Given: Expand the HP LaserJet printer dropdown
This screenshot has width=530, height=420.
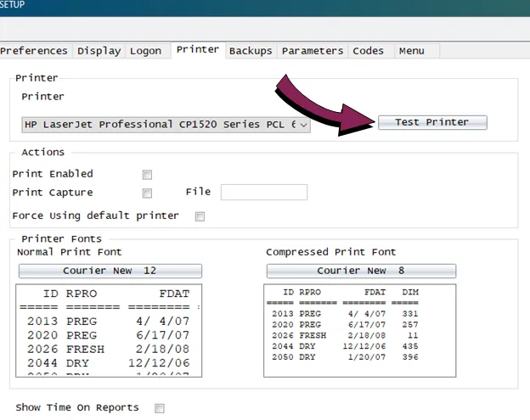Looking at the screenshot, I should pyautogui.click(x=166, y=125).
